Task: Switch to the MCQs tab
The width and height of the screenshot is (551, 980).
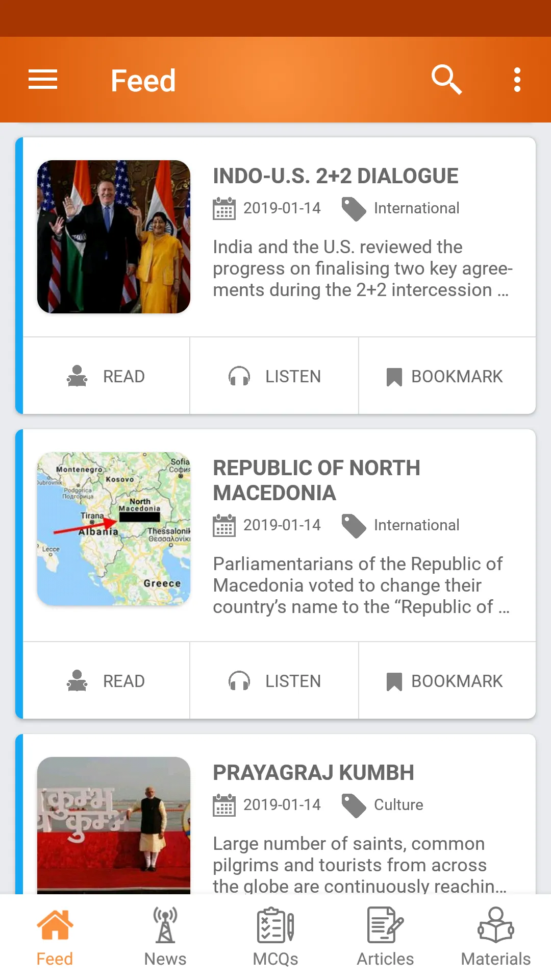Action: tap(275, 937)
